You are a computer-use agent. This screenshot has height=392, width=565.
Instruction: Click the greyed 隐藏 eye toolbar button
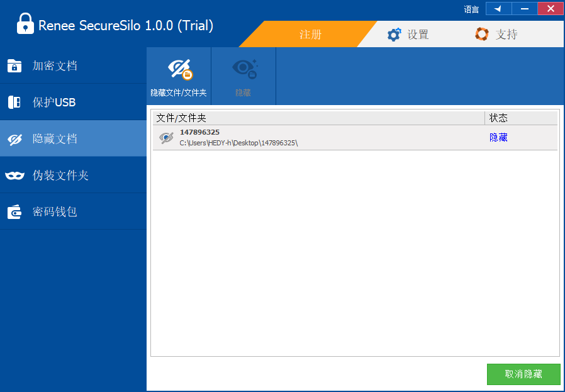243,76
